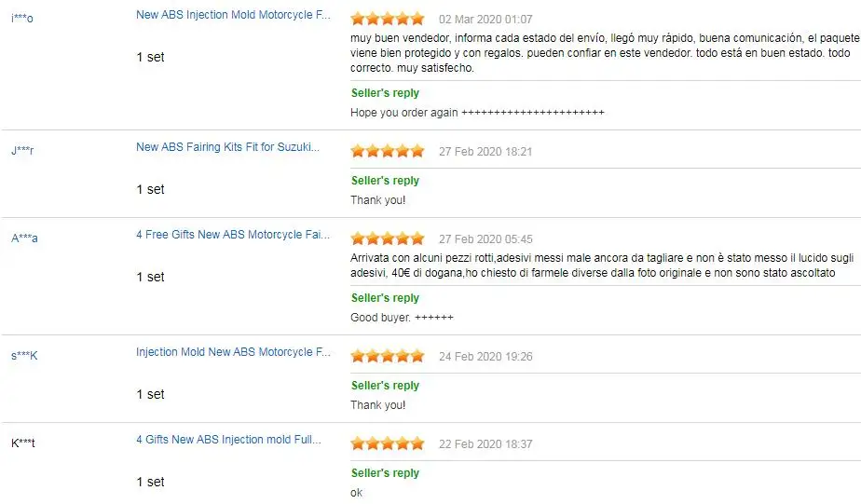This screenshot has height=504, width=861.
Task: Click reviewer name J***r
Action: pyautogui.click(x=22, y=150)
